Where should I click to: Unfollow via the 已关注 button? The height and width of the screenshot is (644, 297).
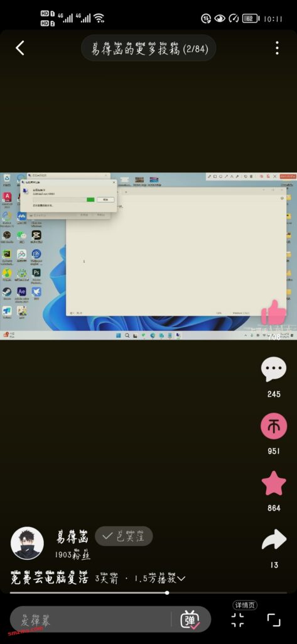[x=124, y=536]
